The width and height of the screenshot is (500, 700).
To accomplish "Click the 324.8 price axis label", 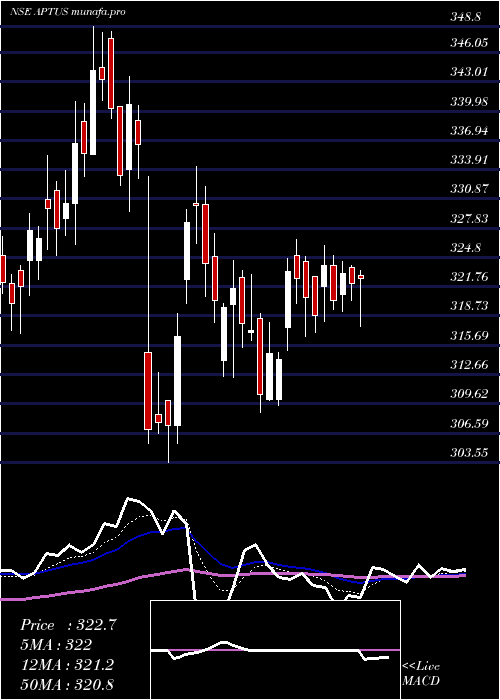I will coord(466,248).
